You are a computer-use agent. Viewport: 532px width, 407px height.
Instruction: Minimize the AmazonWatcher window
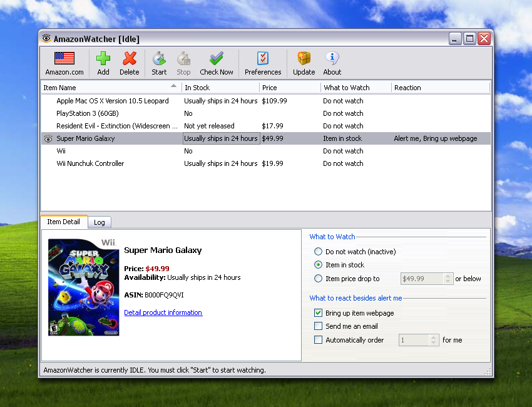coord(455,39)
